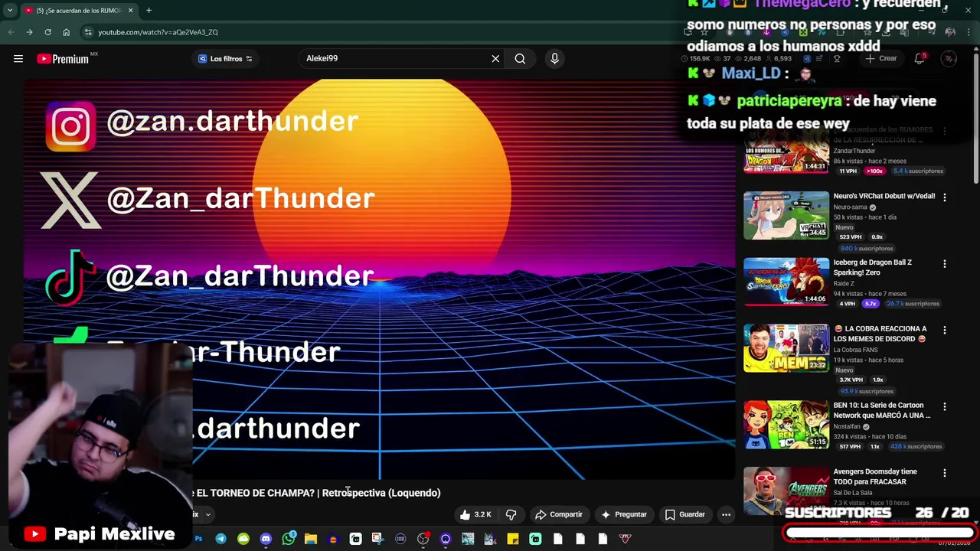
Task: Open WhatsApp from the taskbar
Action: point(288,539)
